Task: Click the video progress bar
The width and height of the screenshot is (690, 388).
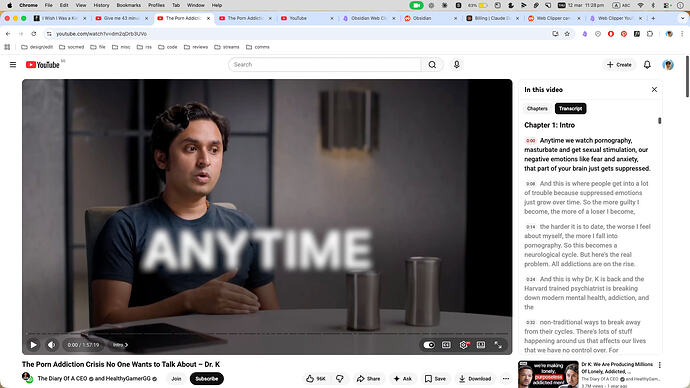Action: [267, 333]
